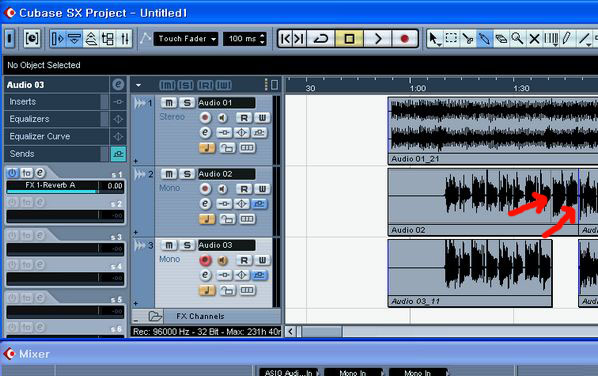Change lane display type on Audio 03
The width and height of the screenshot is (598, 376).
pyautogui.click(x=247, y=290)
